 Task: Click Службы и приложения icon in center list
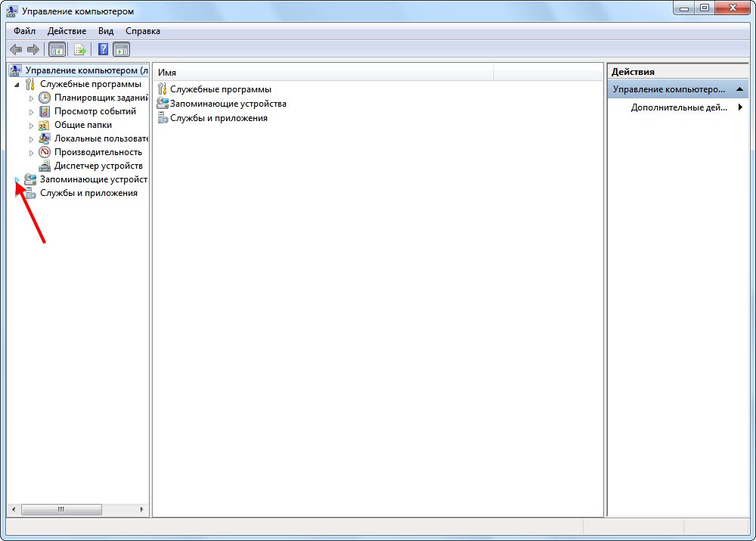pyautogui.click(x=163, y=118)
